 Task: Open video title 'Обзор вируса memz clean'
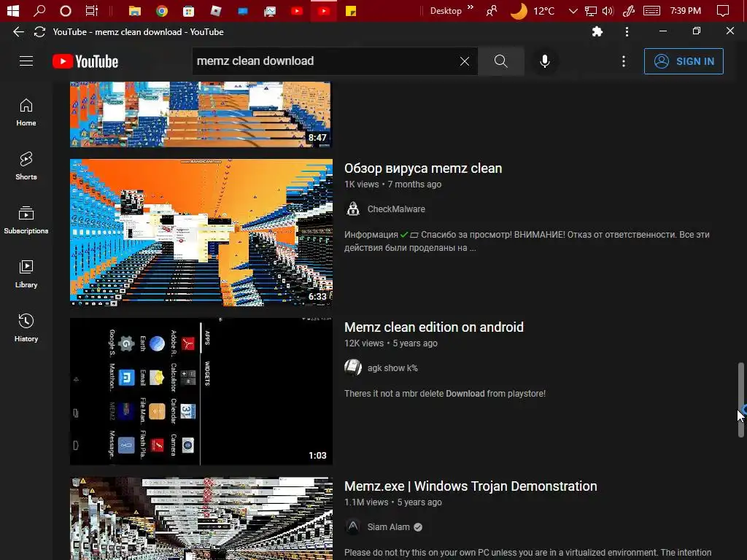pyautogui.click(x=423, y=168)
